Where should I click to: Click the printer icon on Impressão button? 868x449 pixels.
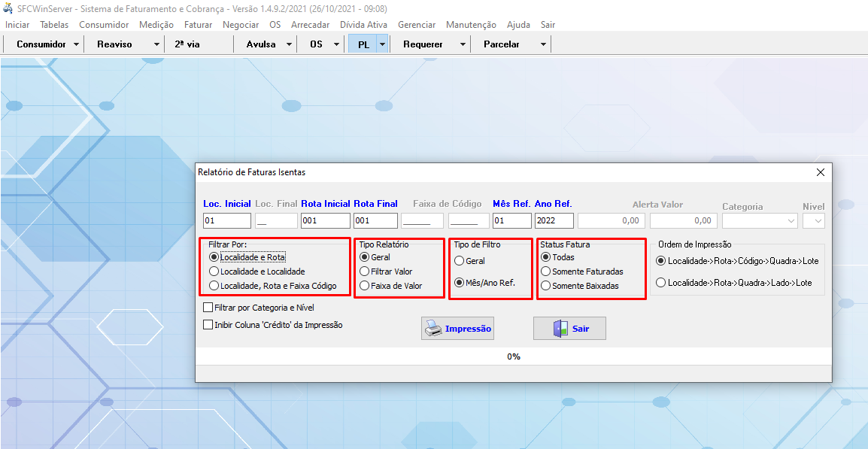point(433,329)
